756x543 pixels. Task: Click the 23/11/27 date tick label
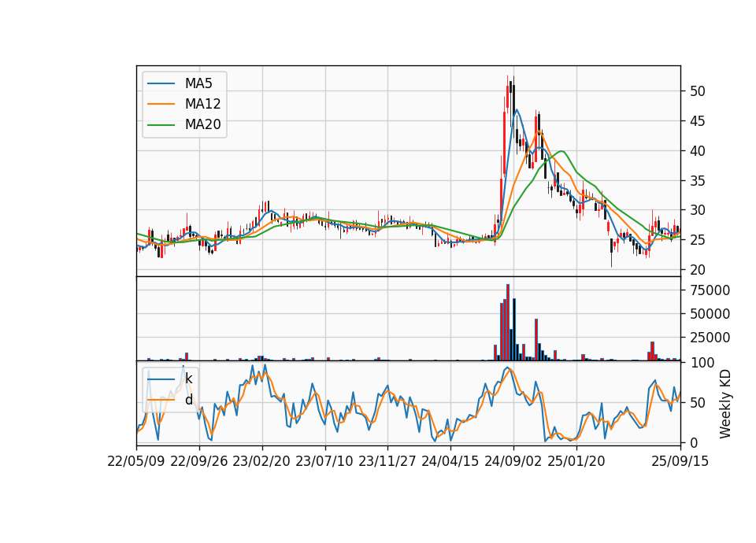tap(387, 461)
